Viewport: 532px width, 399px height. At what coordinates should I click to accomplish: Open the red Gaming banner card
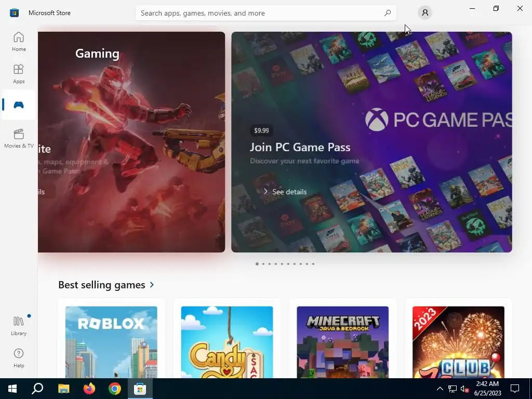(x=131, y=142)
